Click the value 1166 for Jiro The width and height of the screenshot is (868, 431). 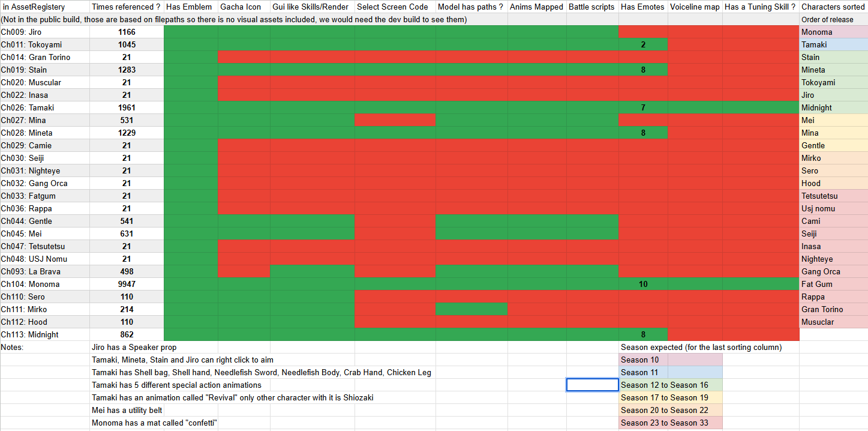tap(127, 32)
